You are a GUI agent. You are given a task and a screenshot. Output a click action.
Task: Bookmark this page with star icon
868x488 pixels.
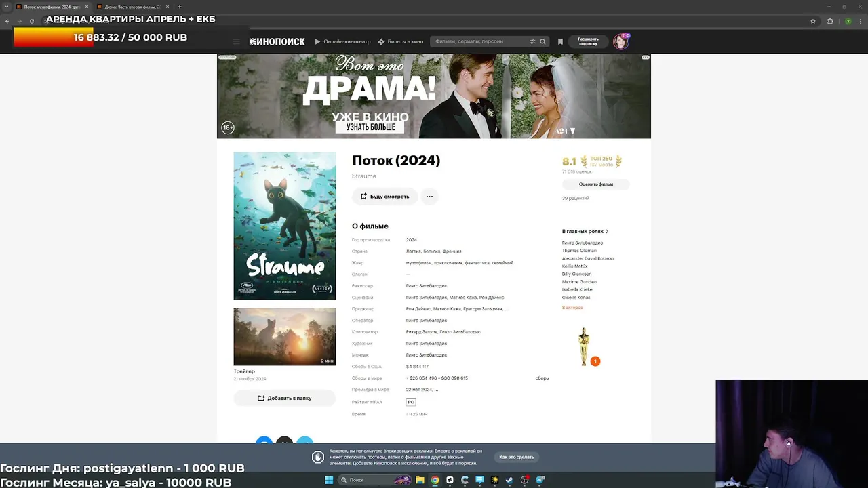813,21
